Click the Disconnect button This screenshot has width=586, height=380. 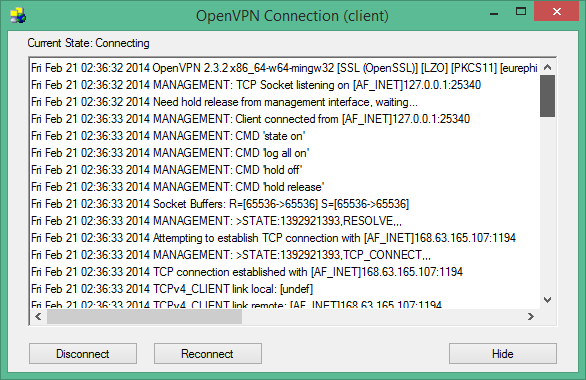(x=83, y=353)
